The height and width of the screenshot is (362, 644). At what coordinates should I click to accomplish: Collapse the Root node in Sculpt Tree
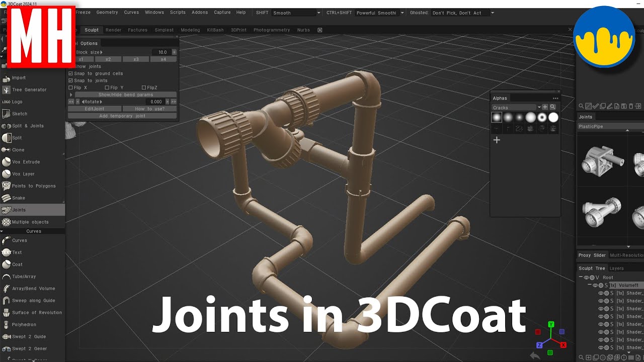pyautogui.click(x=581, y=278)
